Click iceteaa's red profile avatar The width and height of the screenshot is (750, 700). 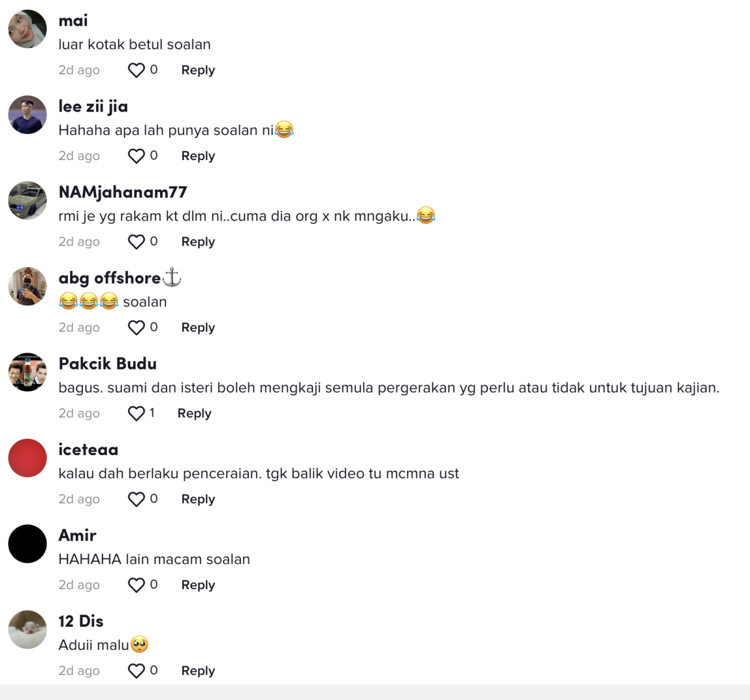(27, 458)
